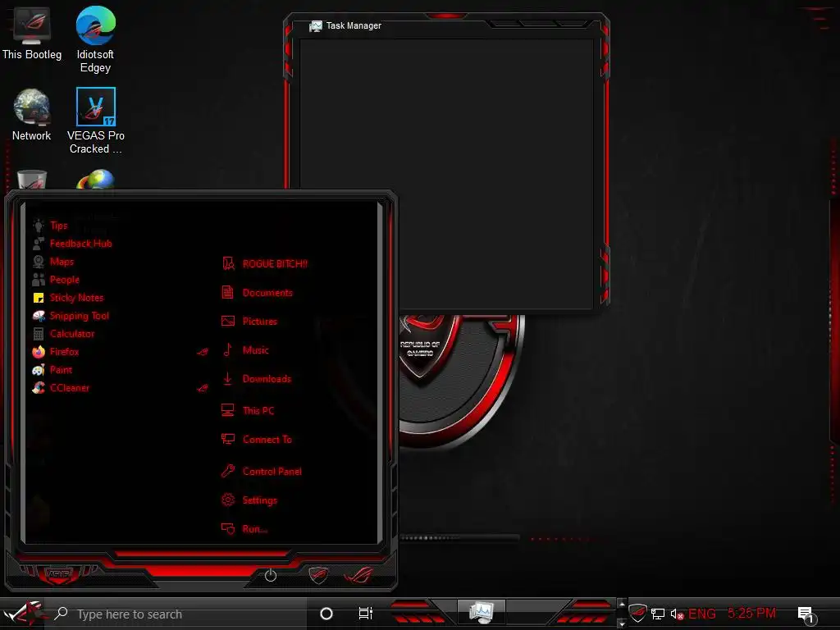Open Idiotsoft Edgey desktop icon
This screenshot has width=840, height=630.
[x=95, y=39]
